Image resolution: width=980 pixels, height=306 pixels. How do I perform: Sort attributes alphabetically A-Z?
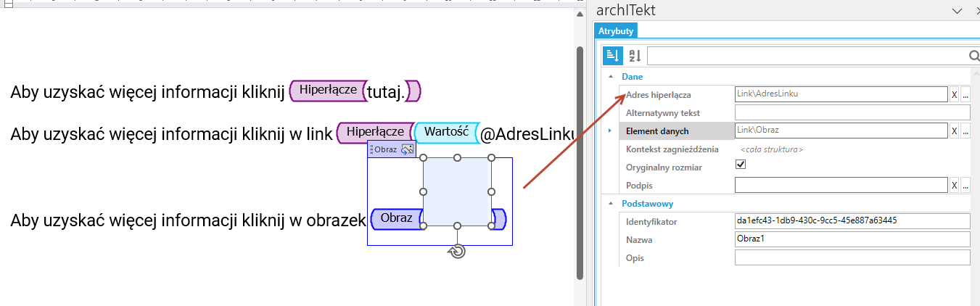pos(635,56)
